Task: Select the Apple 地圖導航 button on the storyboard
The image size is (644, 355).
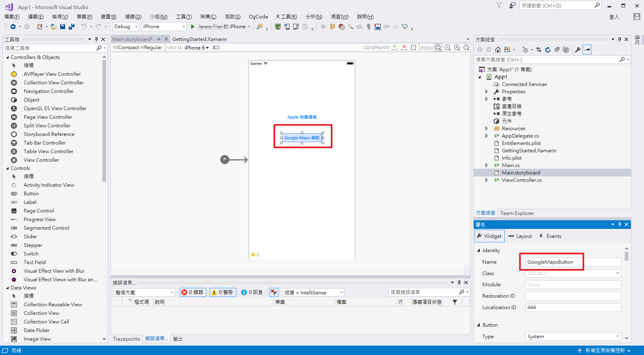Action: click(302, 117)
